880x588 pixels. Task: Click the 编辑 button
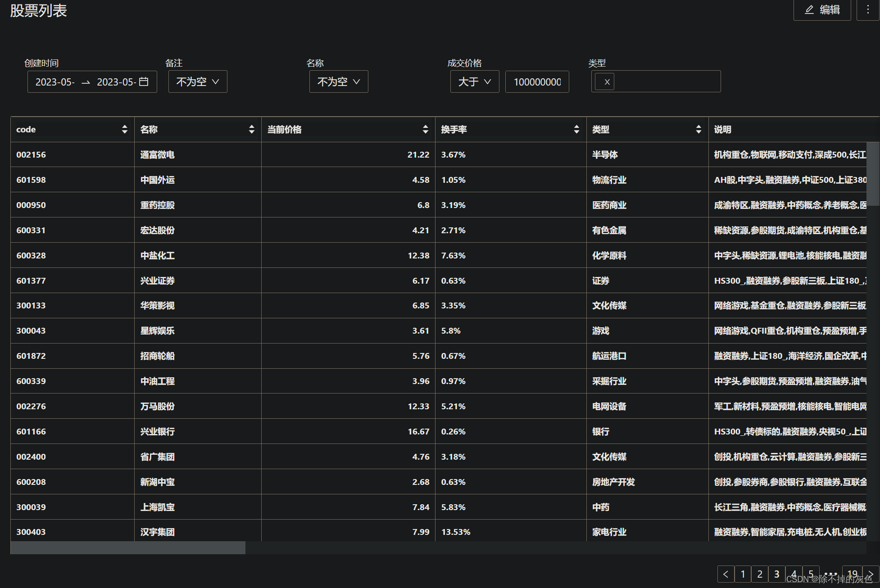point(822,9)
